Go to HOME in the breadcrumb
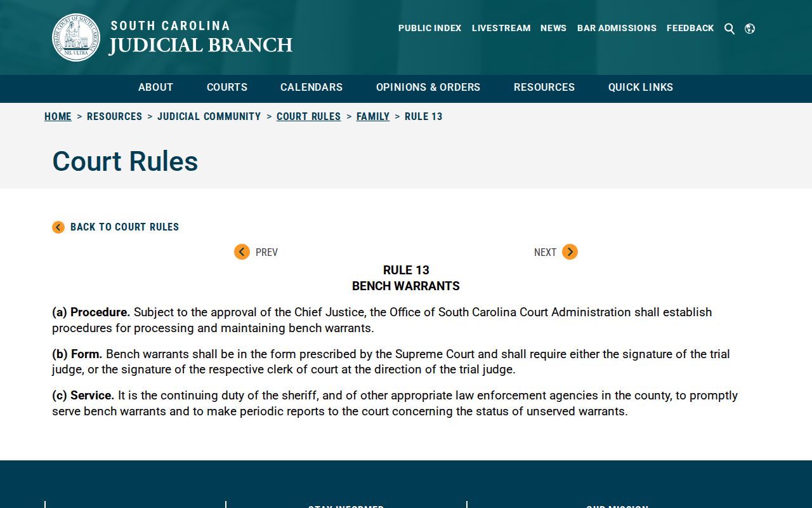The width and height of the screenshot is (812, 508). 58,117
